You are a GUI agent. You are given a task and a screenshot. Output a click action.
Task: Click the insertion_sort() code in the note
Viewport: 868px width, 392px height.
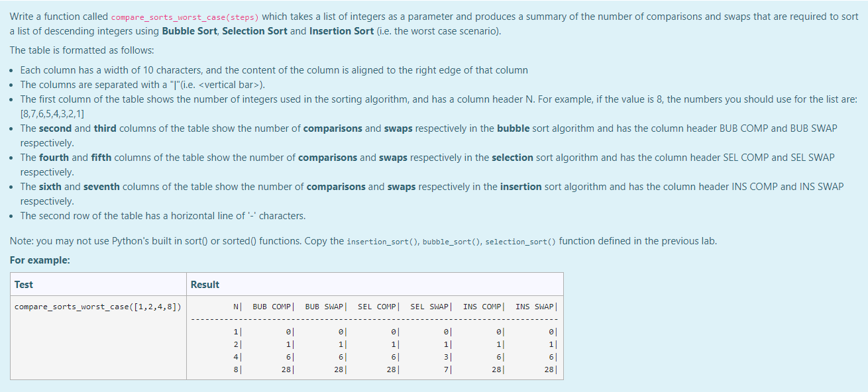coord(382,242)
